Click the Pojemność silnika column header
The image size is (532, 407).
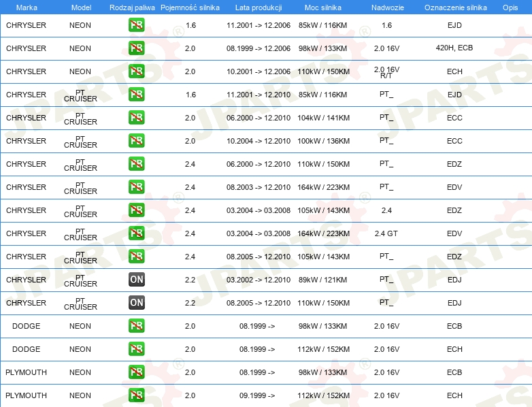point(190,7)
